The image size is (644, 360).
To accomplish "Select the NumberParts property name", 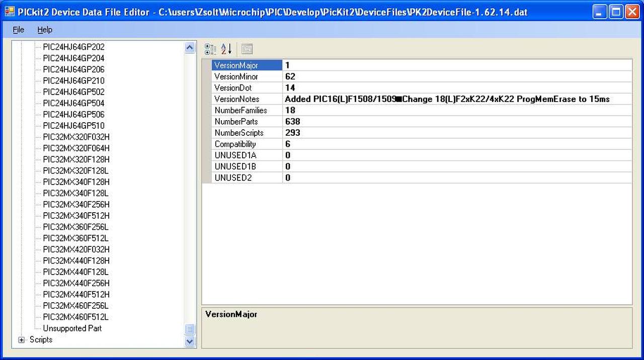I will tap(247, 122).
